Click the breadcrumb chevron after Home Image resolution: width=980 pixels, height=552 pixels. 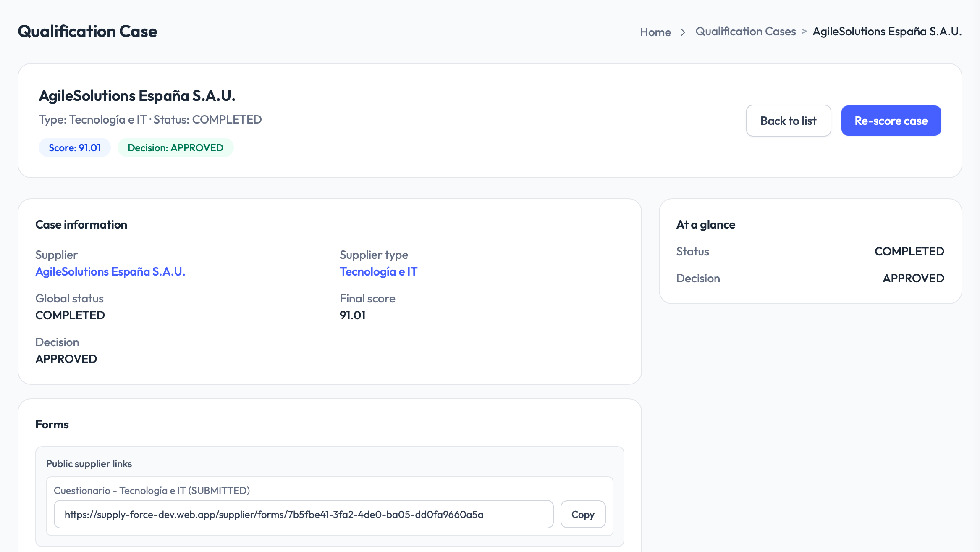point(683,32)
